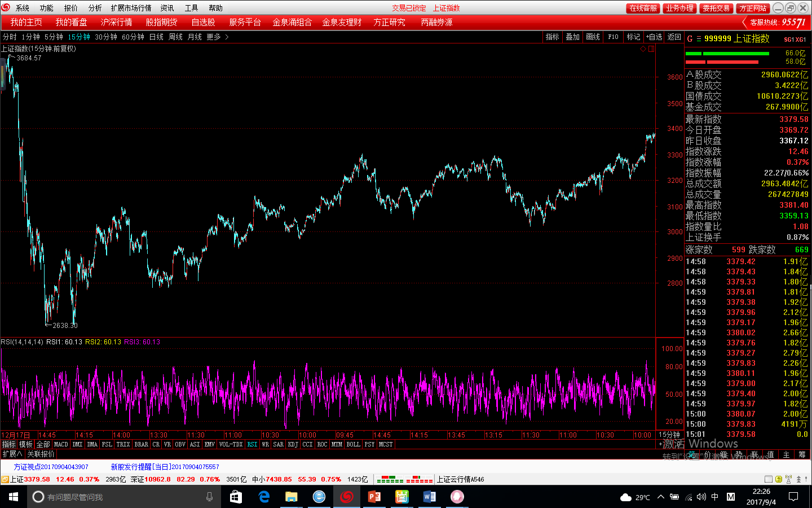Switch chart to 日线 daily period
This screenshot has height=508, width=812.
pyautogui.click(x=156, y=37)
